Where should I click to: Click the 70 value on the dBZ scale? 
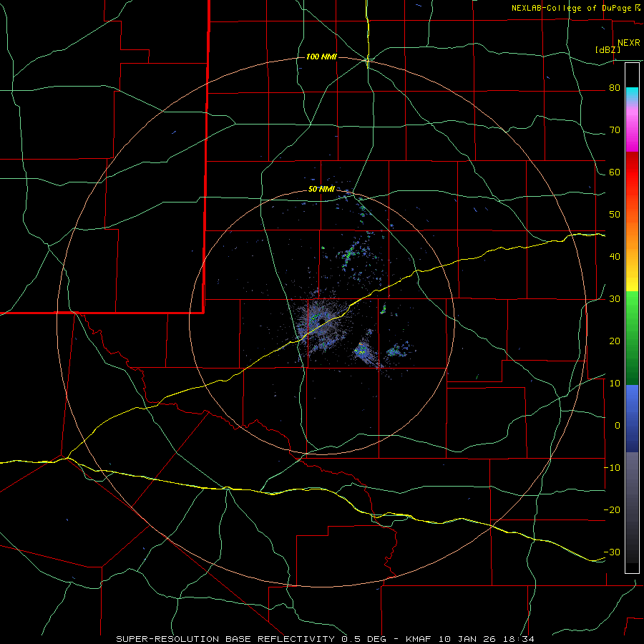tap(615, 130)
